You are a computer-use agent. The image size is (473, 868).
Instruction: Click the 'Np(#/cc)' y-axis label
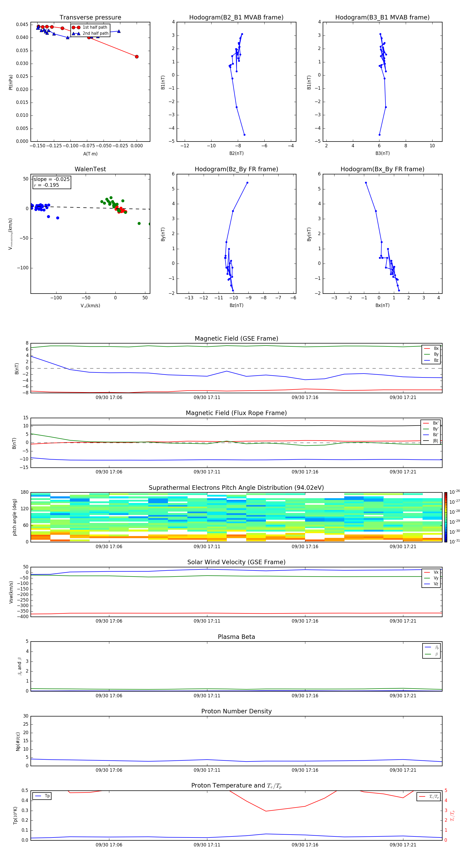(18, 741)
